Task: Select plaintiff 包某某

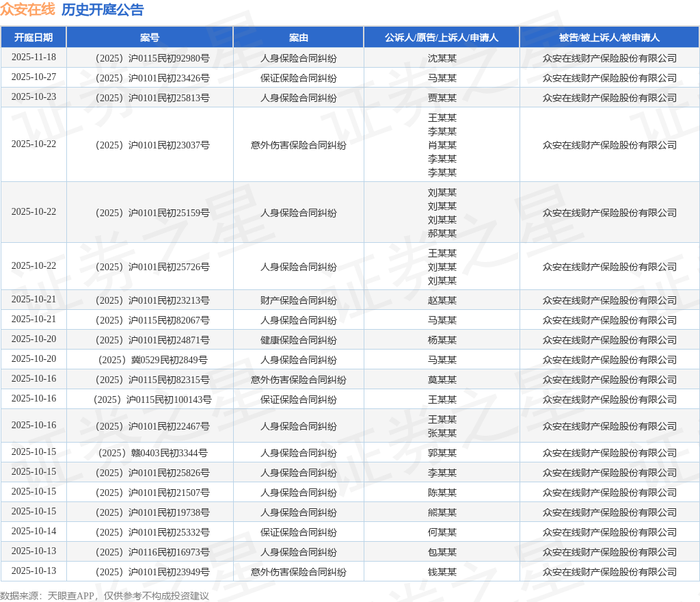Action: point(442,553)
